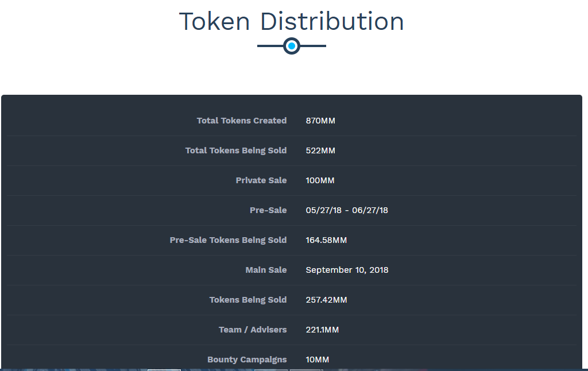Click the 221.1MM value
588x371 pixels.
point(322,330)
